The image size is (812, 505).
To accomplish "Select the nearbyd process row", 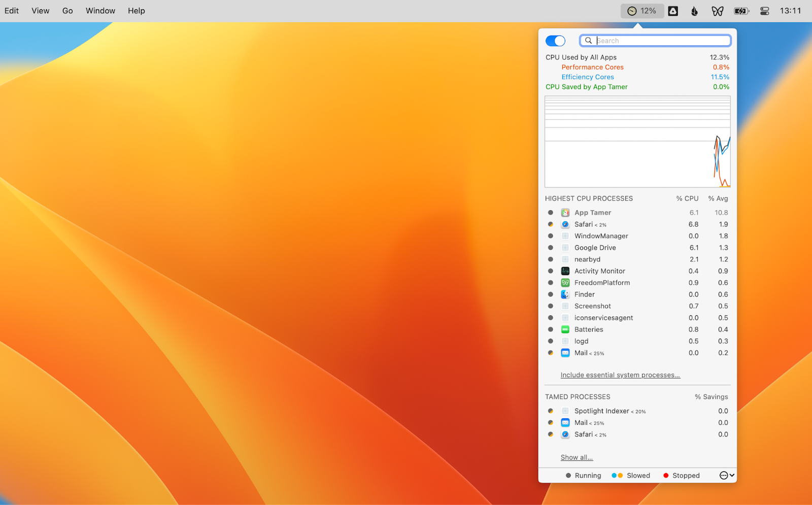I will pyautogui.click(x=637, y=259).
